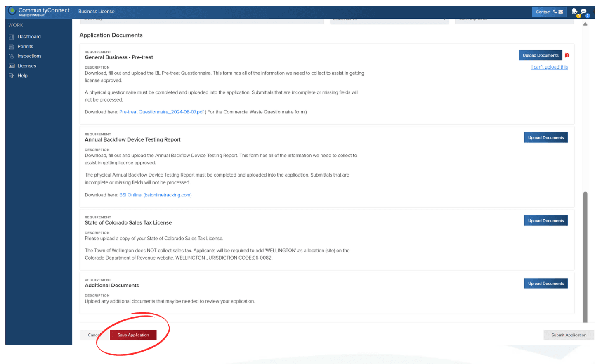This screenshot has width=595, height=364.
Task: Open the notifications bell icon
Action: coord(575,11)
